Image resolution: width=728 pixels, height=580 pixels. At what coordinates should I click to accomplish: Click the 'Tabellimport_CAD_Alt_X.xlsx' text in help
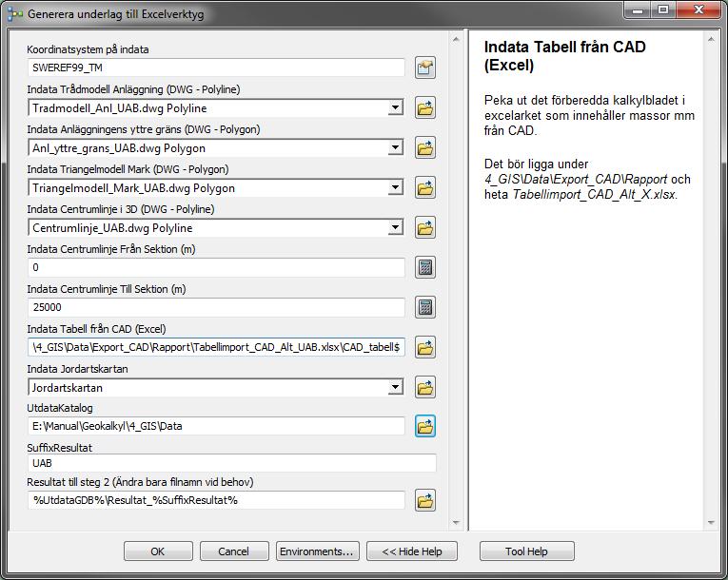tap(594, 194)
